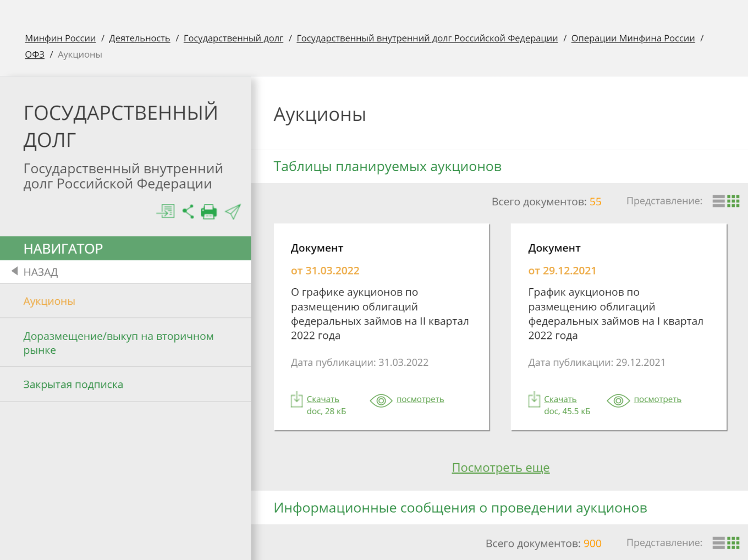The width and height of the screenshot is (748, 560).
Task: Select Аукционы in the navigator menu
Action: pyautogui.click(x=49, y=301)
